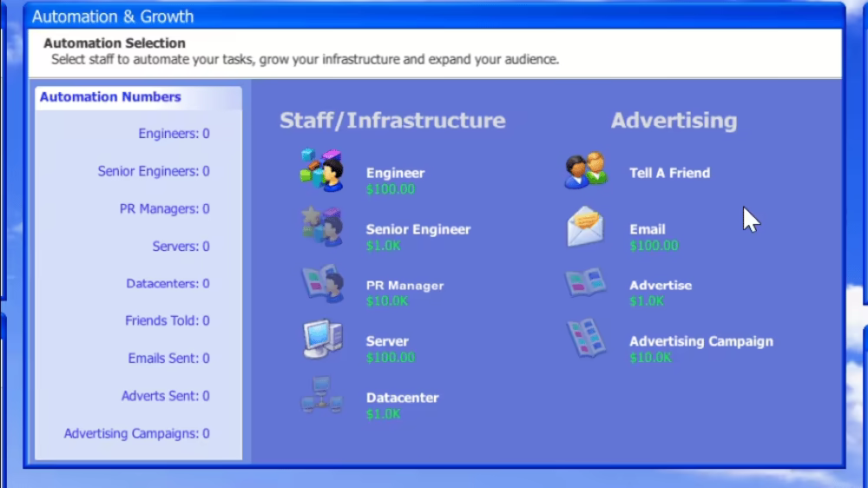Screen dimensions: 868x488
Task: Click the 'Adverts Sent: 0' counter
Action: click(166, 396)
